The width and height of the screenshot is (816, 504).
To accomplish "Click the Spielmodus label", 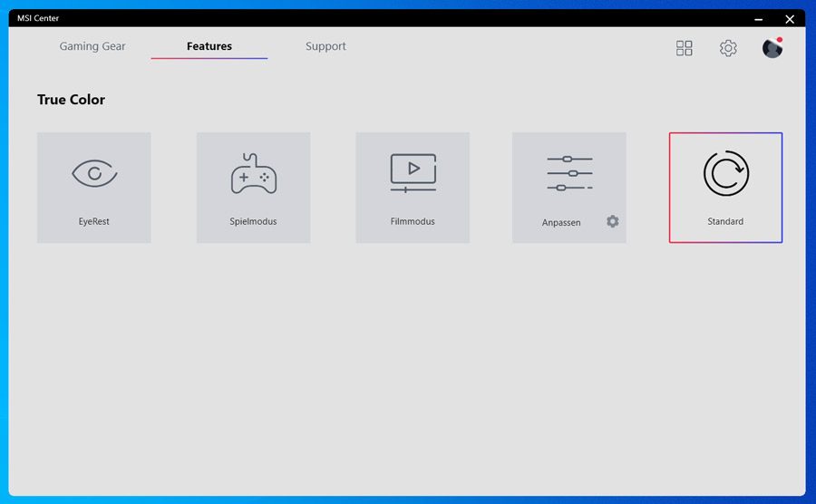I will pyautogui.click(x=253, y=221).
